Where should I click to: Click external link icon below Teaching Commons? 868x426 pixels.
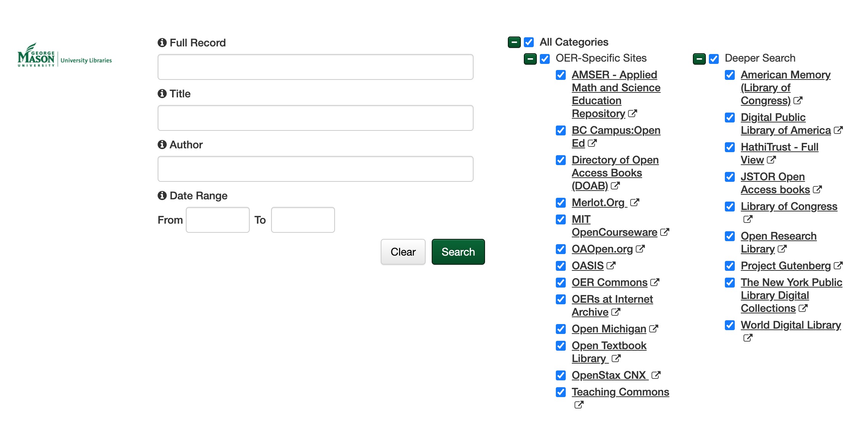click(x=579, y=405)
